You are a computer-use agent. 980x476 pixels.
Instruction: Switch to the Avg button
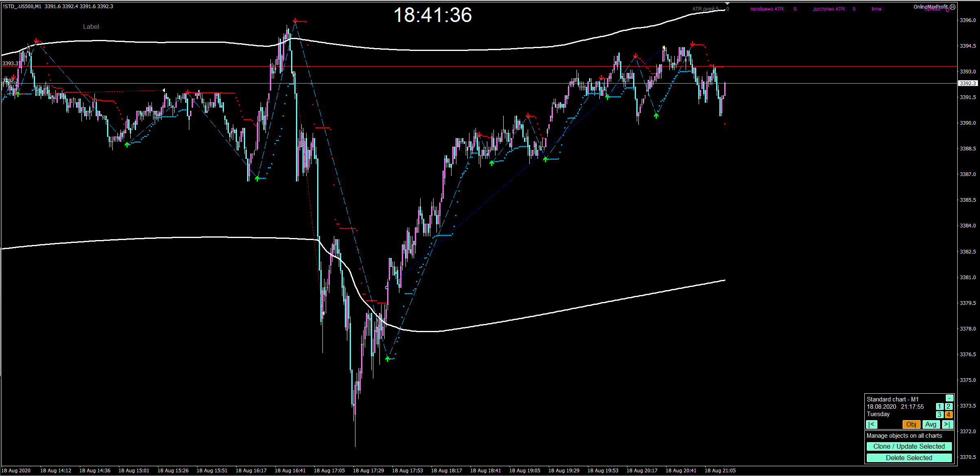[931, 424]
